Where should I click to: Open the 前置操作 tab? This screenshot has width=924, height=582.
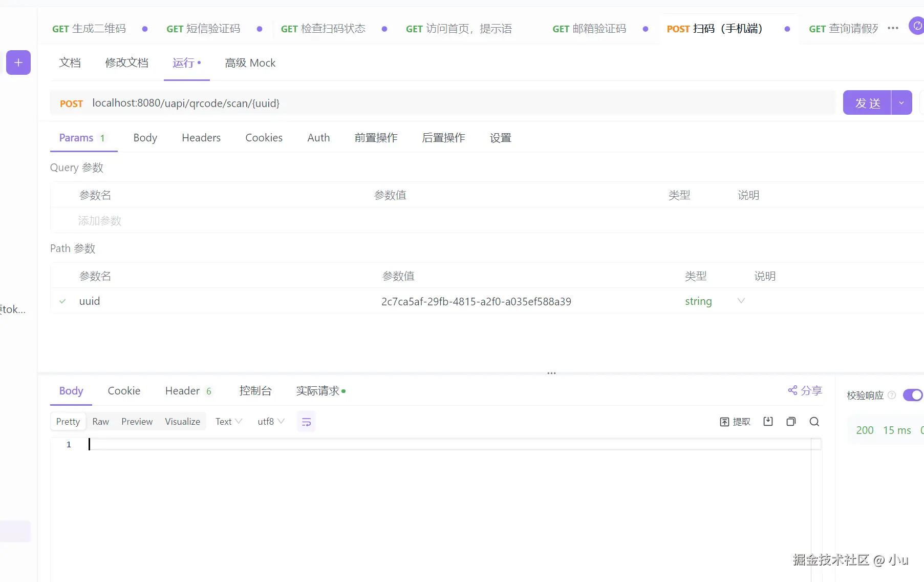point(376,137)
